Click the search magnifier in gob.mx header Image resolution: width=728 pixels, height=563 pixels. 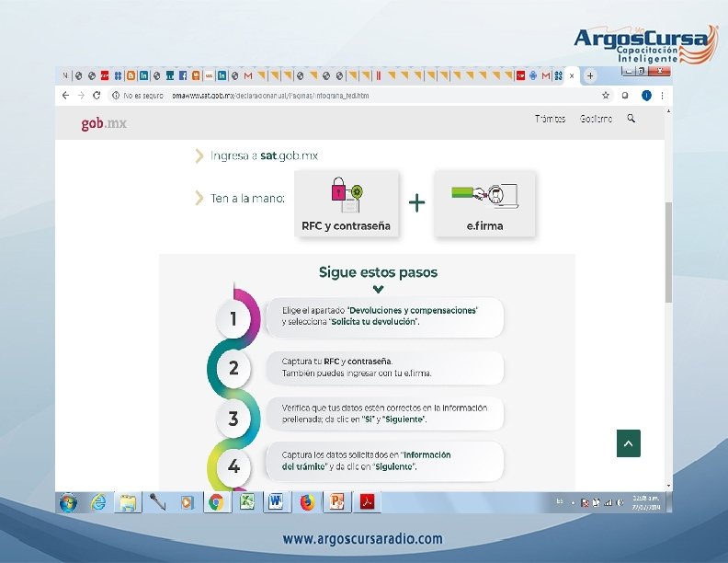[631, 119]
